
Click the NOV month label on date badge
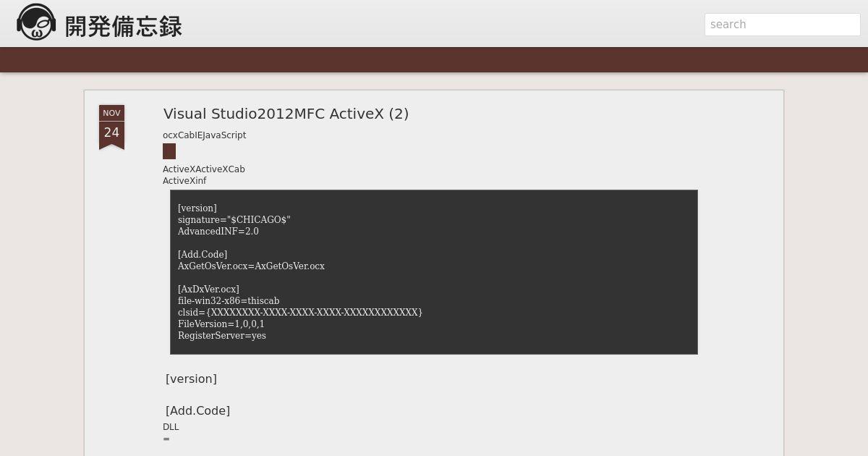click(111, 113)
